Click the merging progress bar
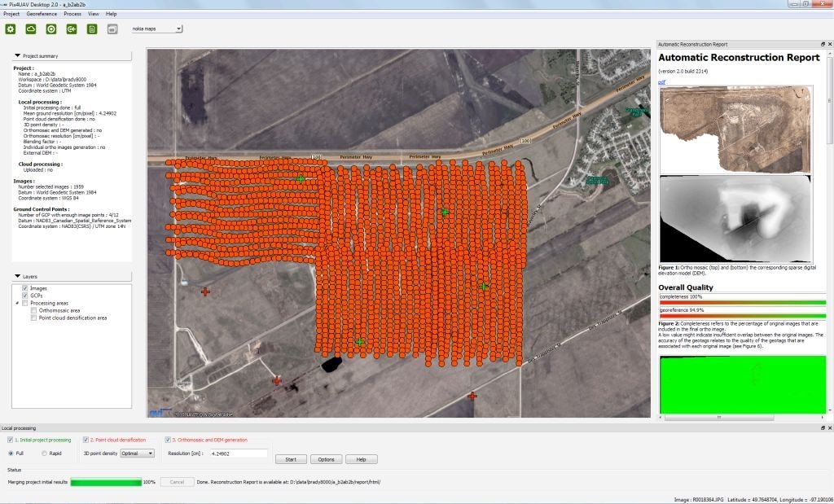 point(106,482)
